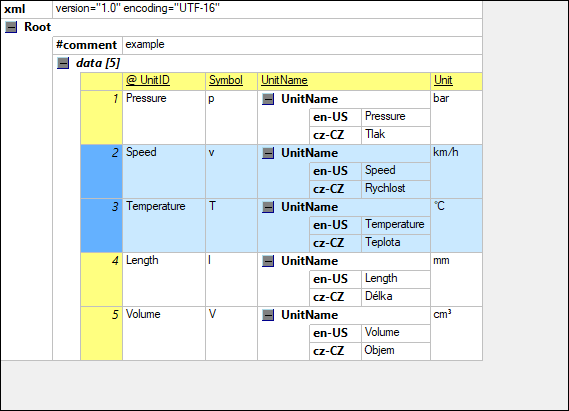
Task: Click the unit cell '°C'
Action: point(457,226)
